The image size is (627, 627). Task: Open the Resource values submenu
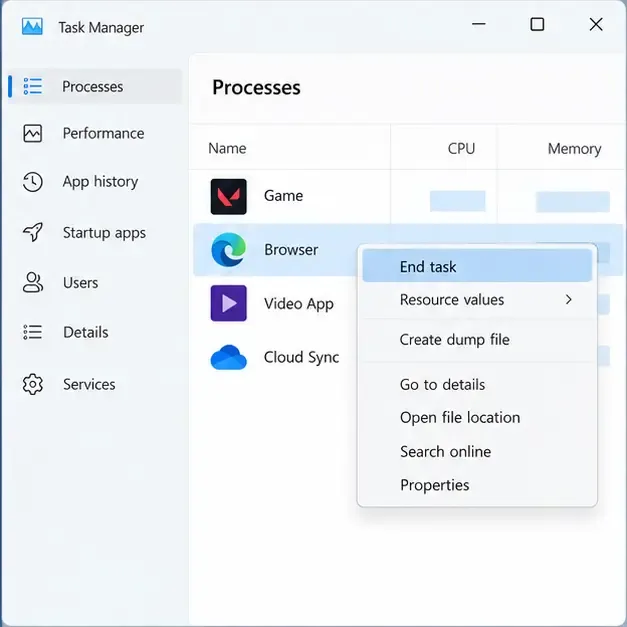(x=477, y=300)
